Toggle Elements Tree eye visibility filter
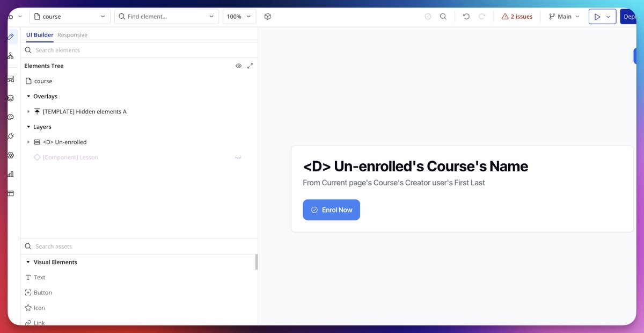The image size is (644, 333). point(239,66)
